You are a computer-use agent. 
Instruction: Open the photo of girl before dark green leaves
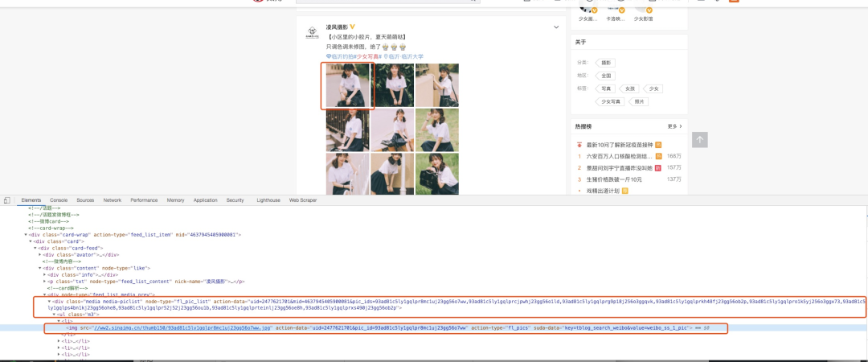click(392, 84)
